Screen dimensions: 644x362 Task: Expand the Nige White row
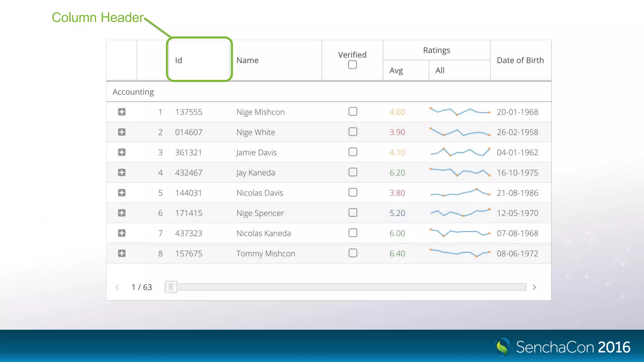122,132
